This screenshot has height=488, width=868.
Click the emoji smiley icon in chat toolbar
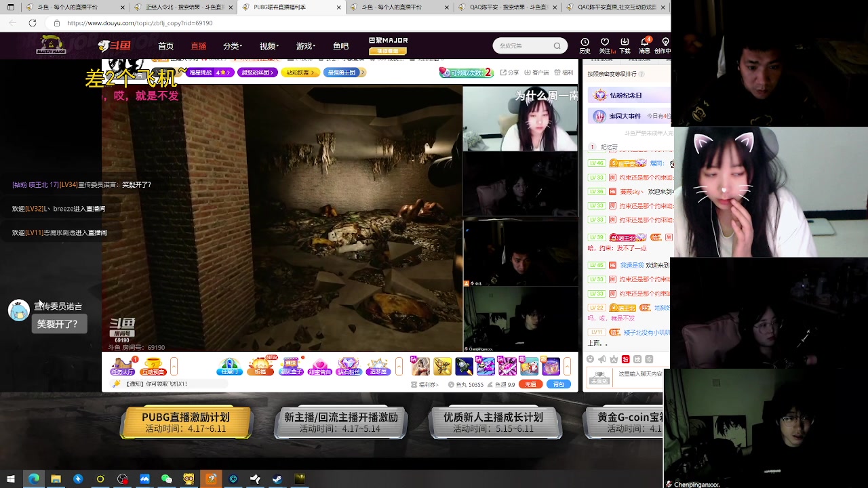(x=590, y=359)
